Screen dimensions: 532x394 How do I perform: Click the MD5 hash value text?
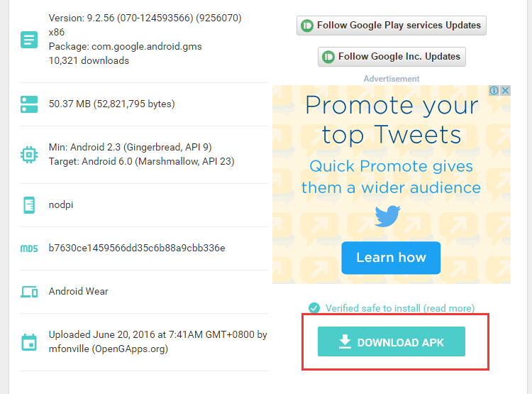point(137,248)
